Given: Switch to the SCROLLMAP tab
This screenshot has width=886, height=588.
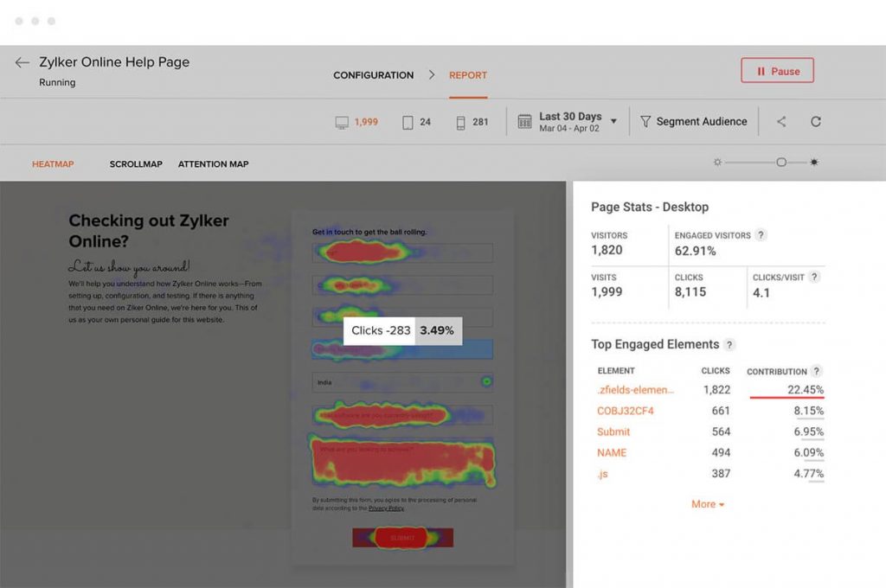Looking at the screenshot, I should 136,163.
